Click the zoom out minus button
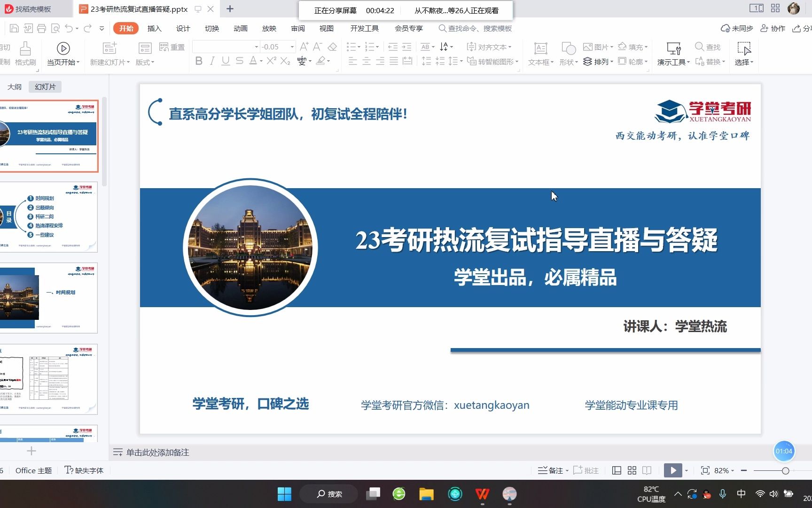Viewport: 812px width, 508px height. pos(744,470)
